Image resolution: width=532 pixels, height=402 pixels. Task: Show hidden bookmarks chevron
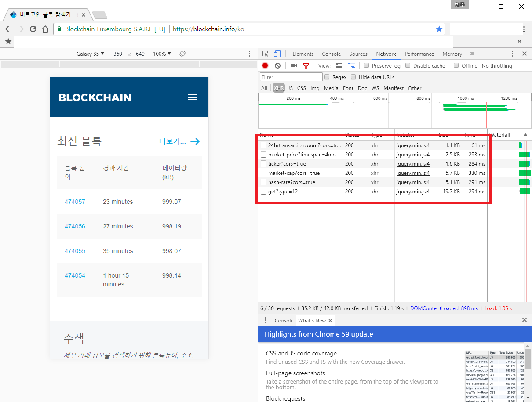[519, 41]
